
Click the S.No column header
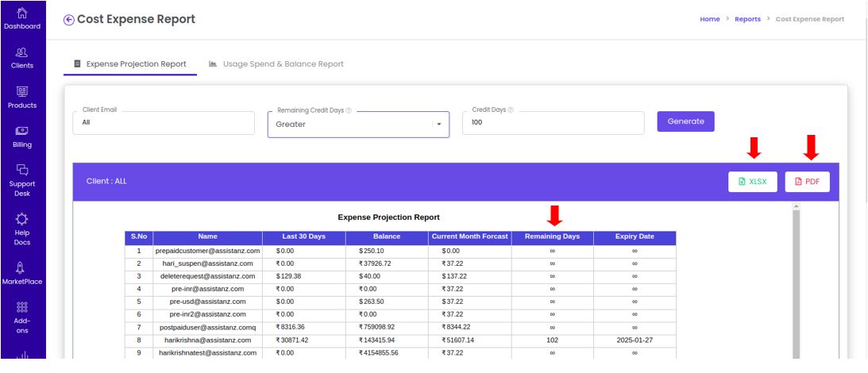click(139, 236)
